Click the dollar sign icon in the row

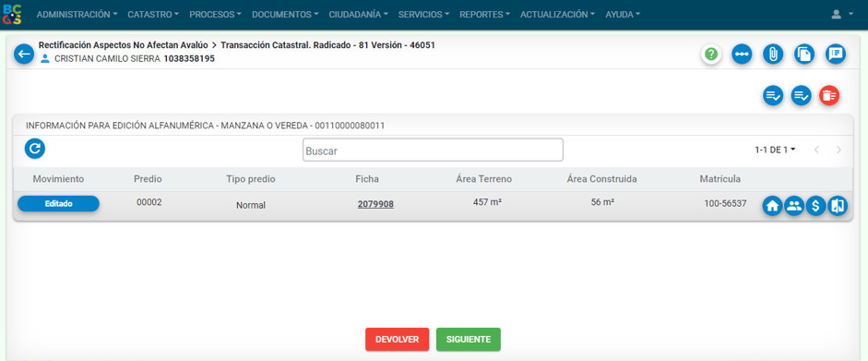[x=815, y=206]
